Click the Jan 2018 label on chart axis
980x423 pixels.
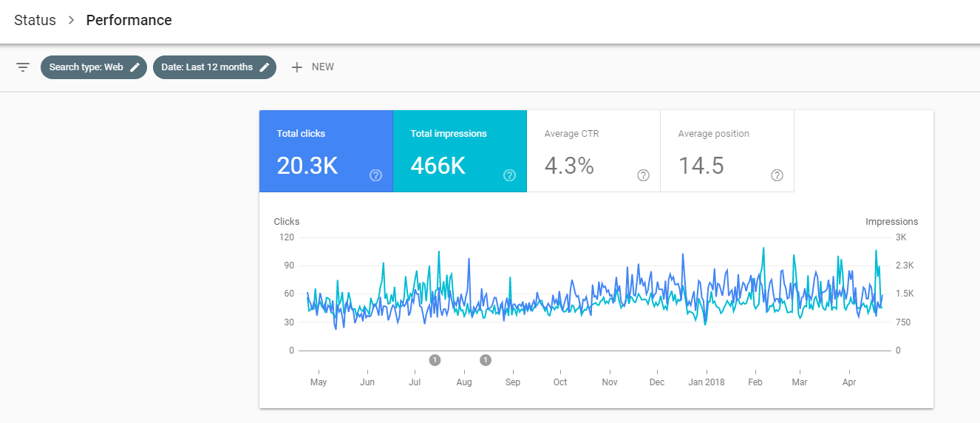(706, 382)
